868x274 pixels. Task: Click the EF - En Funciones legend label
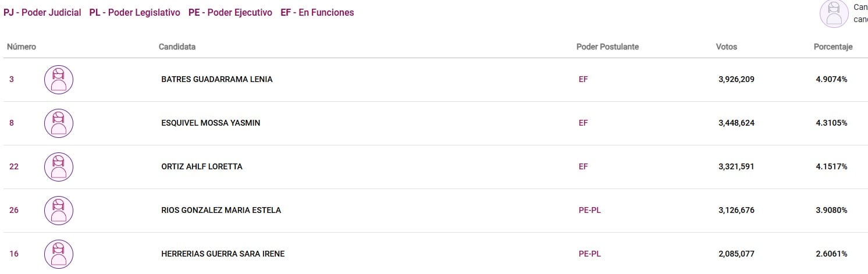coord(317,13)
